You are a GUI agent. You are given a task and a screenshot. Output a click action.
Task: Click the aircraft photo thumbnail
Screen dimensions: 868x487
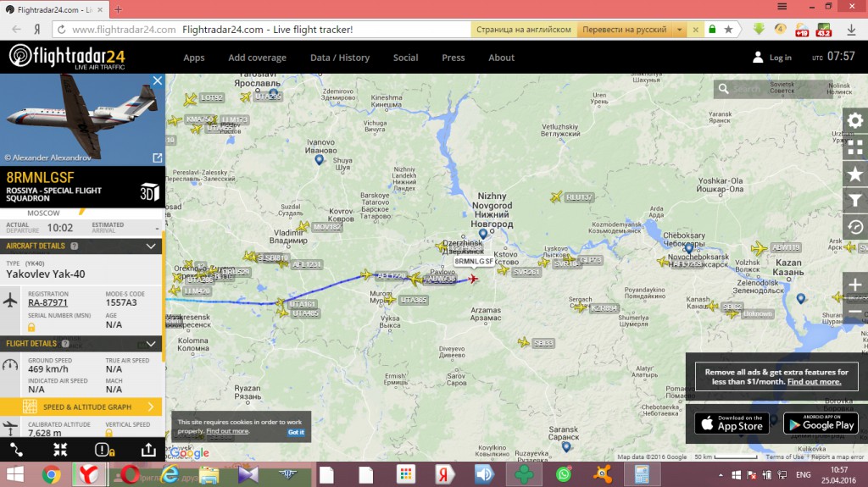point(82,119)
